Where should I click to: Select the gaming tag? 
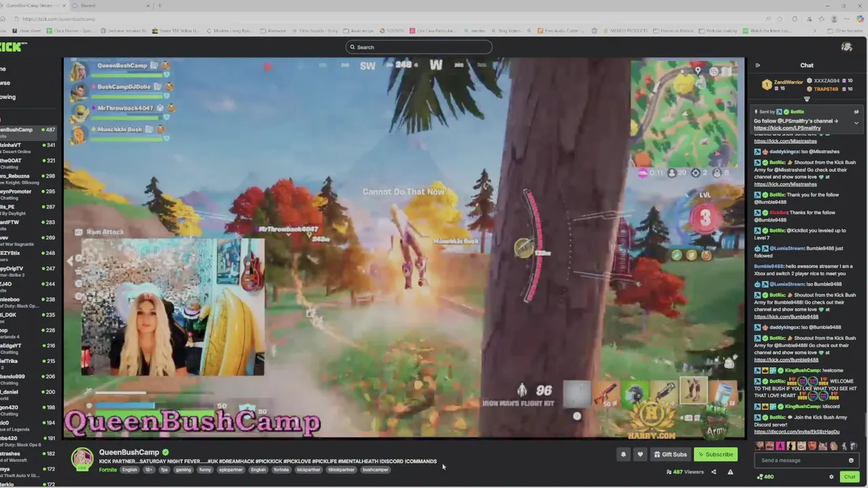tap(183, 470)
